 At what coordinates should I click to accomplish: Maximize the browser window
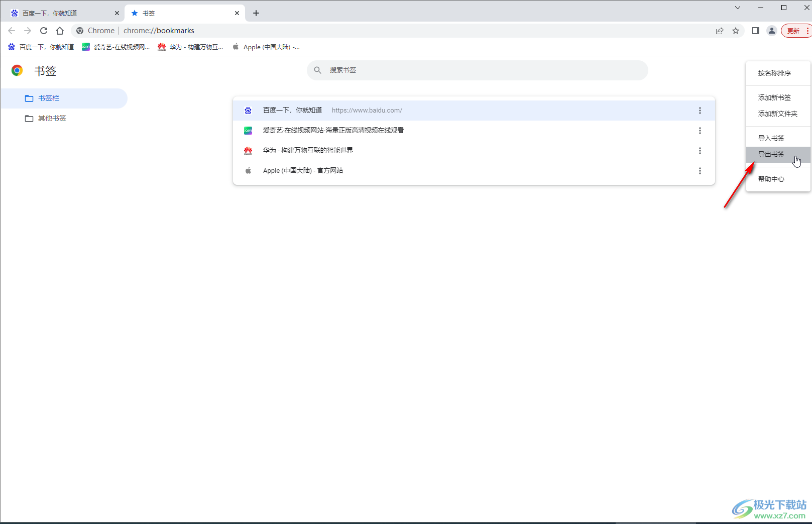coord(784,8)
